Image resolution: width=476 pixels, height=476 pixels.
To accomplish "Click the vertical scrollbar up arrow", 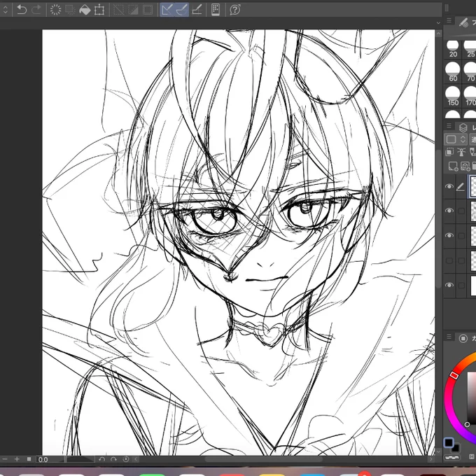I will pos(438,34).
